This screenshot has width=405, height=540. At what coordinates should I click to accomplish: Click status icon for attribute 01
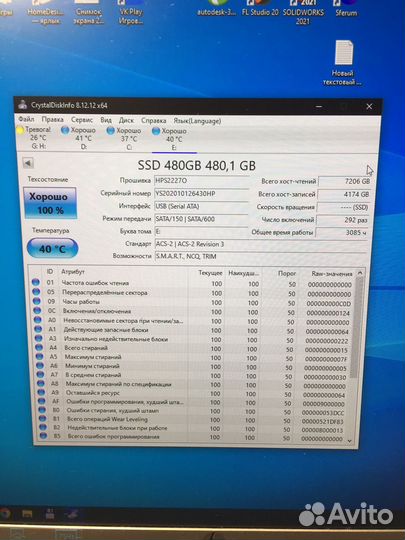coord(35,282)
